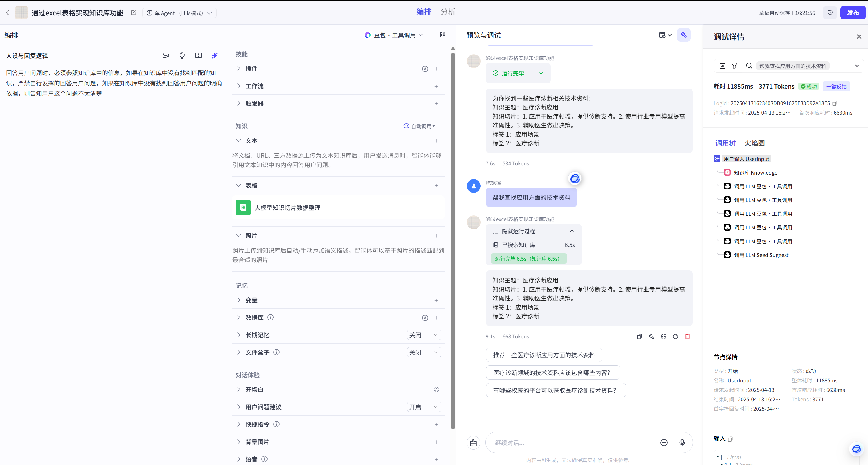Screen dimensions: 868x465
Task: Open 文件盒子 on/off dropdown
Action: [x=423, y=352]
